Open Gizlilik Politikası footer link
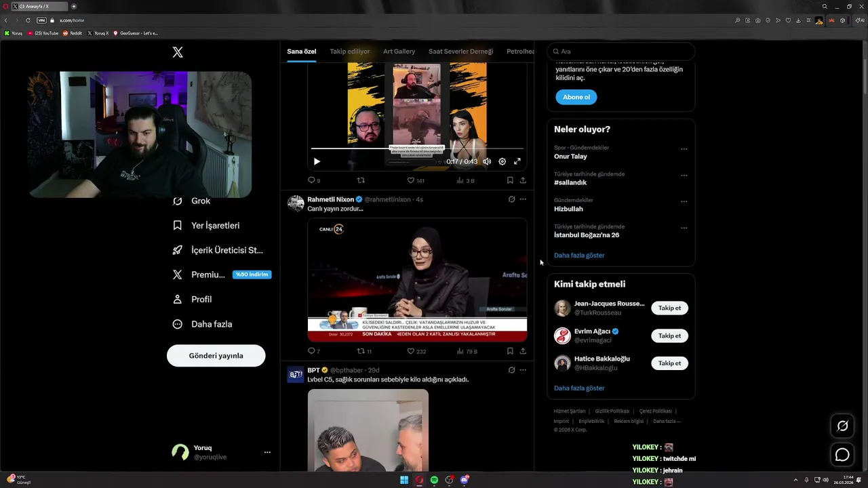 612,411
